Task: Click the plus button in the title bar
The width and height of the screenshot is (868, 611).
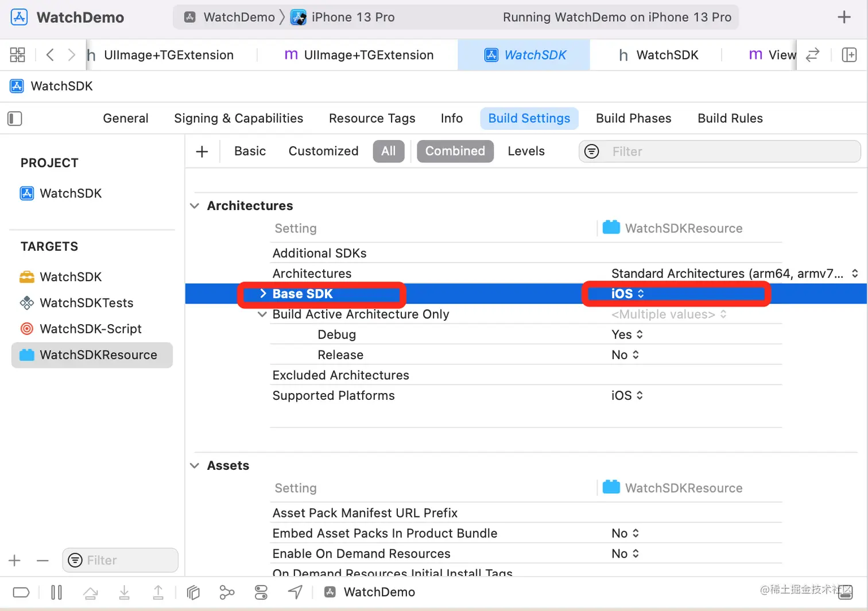Action: [844, 17]
